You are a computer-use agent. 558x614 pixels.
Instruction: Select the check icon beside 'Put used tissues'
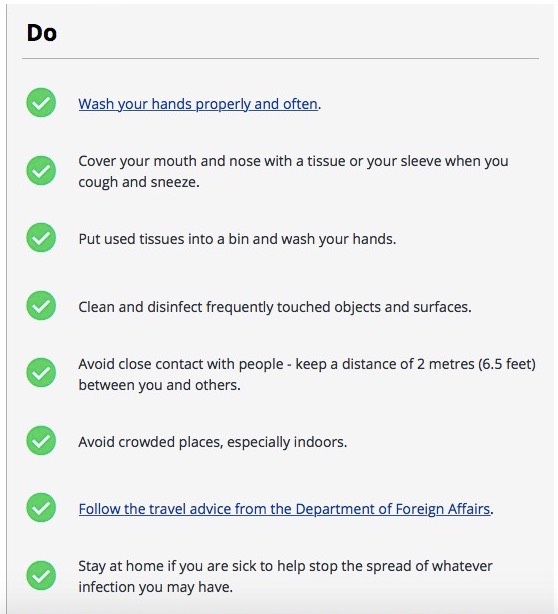click(x=41, y=238)
